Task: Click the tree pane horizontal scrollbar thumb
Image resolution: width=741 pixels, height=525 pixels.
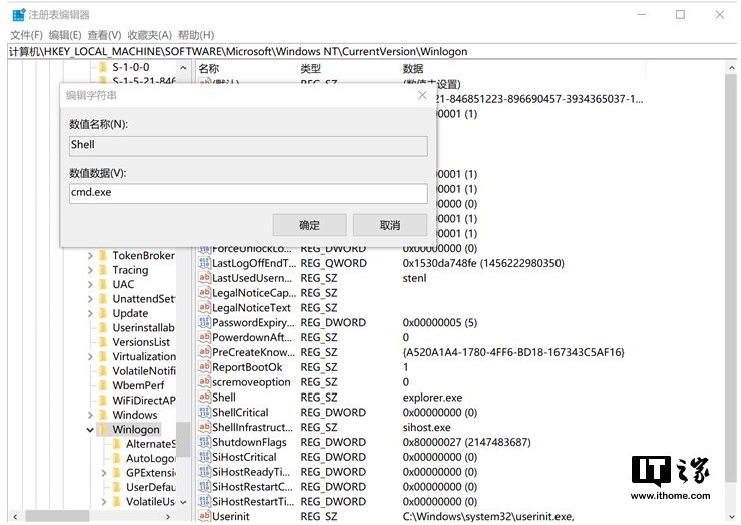Action: [x=57, y=516]
